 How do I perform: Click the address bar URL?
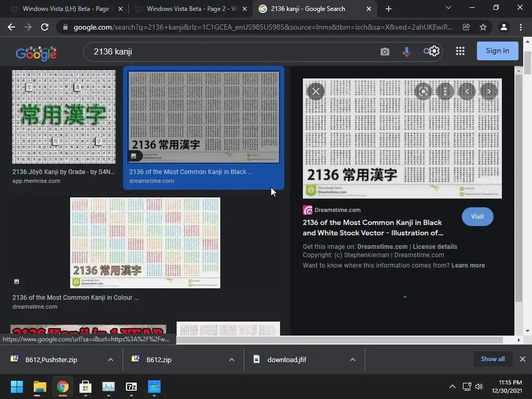(x=263, y=27)
